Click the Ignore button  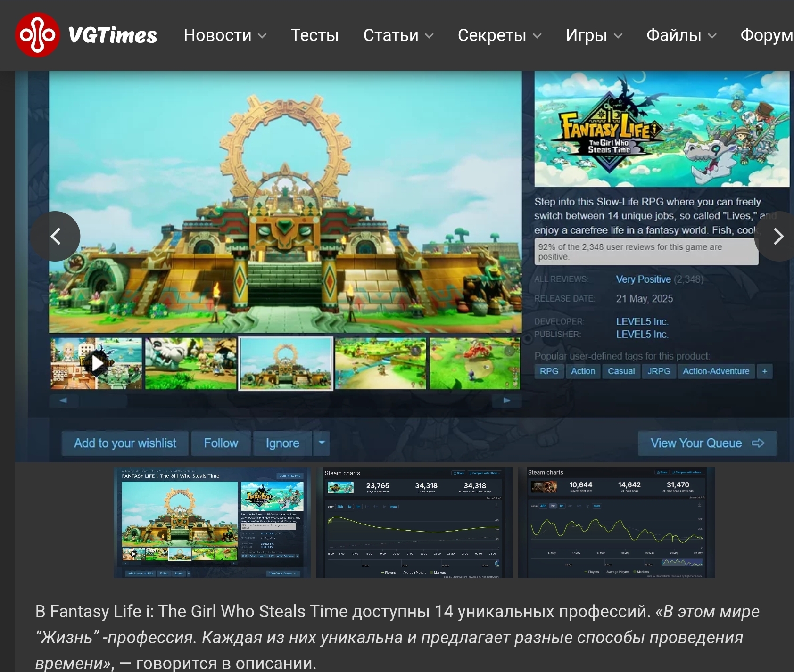(x=282, y=443)
